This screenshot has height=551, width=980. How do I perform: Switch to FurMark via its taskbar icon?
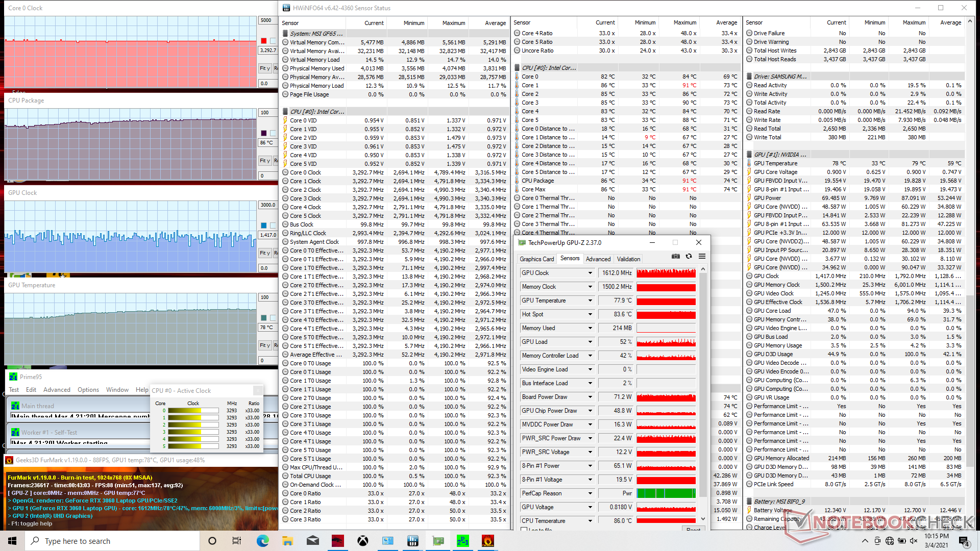point(487,541)
